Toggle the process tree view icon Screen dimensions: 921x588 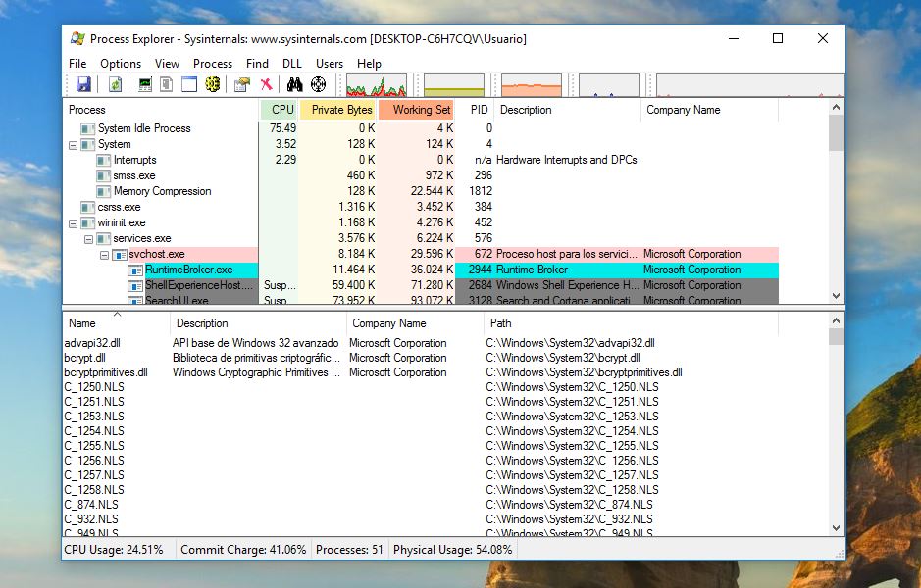tap(167, 84)
